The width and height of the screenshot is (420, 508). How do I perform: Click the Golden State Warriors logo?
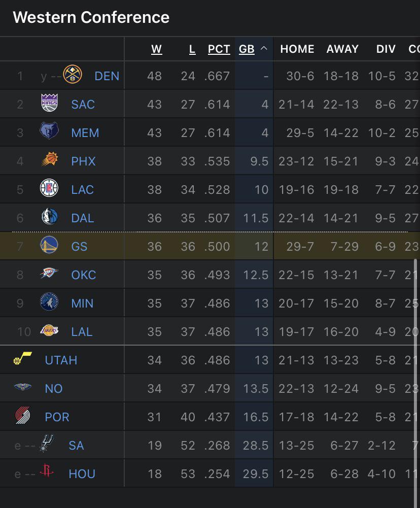click(x=49, y=246)
